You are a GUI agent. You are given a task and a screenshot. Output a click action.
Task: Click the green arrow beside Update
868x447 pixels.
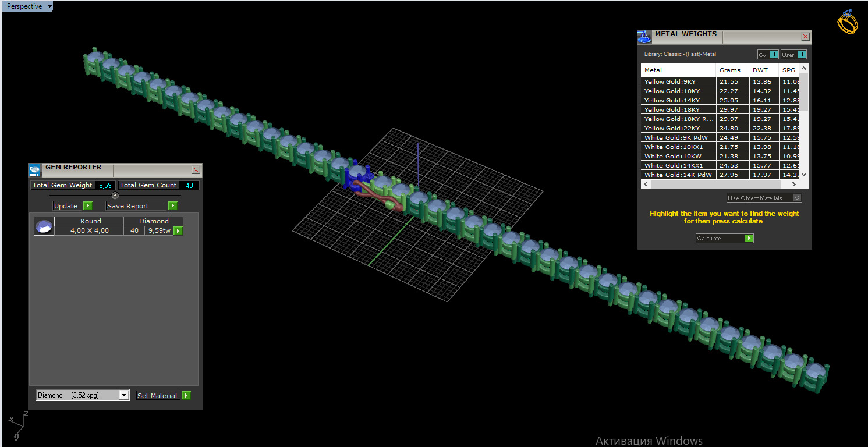click(x=88, y=206)
